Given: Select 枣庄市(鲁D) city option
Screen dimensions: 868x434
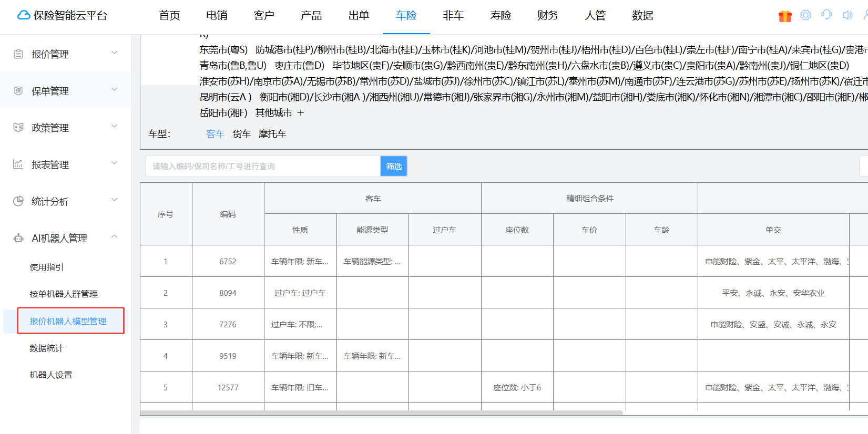Looking at the screenshot, I should (x=300, y=66).
